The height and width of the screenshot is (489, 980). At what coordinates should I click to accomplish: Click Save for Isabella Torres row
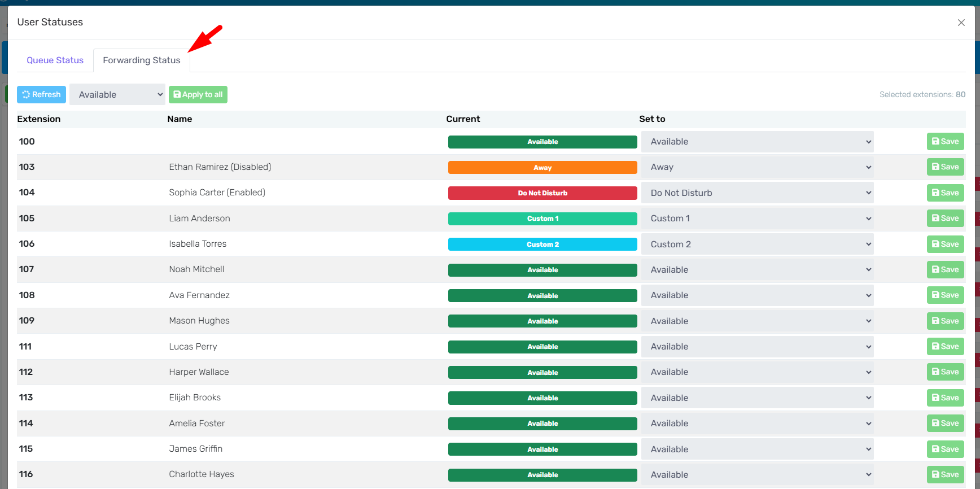pyautogui.click(x=945, y=244)
